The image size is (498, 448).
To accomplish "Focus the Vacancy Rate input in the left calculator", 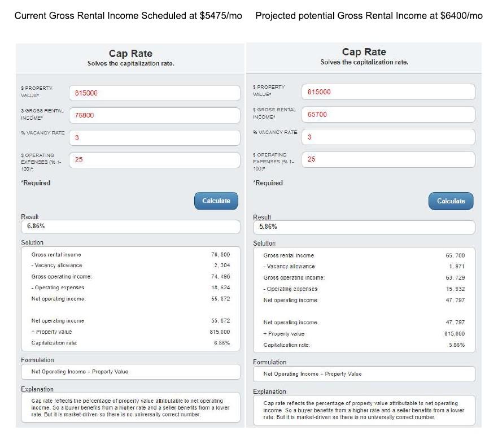I will 154,137.
